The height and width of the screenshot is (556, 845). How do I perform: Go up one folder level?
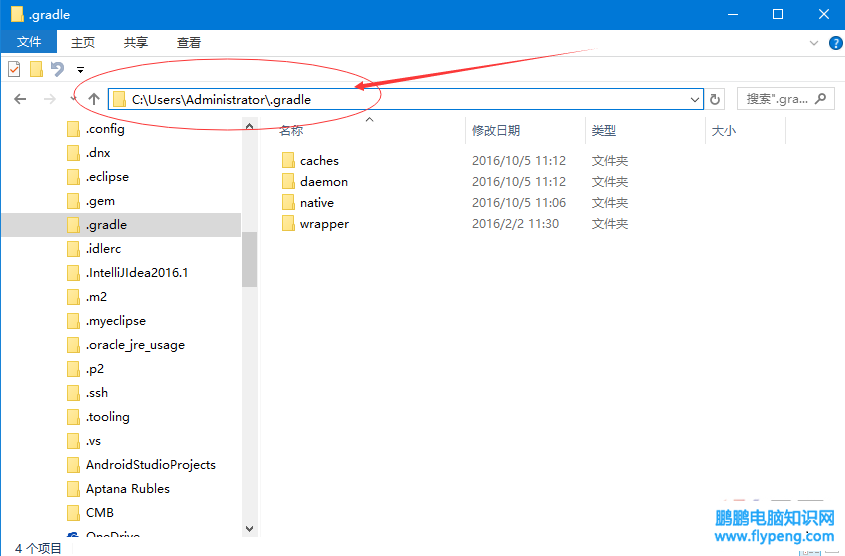tap(94, 99)
